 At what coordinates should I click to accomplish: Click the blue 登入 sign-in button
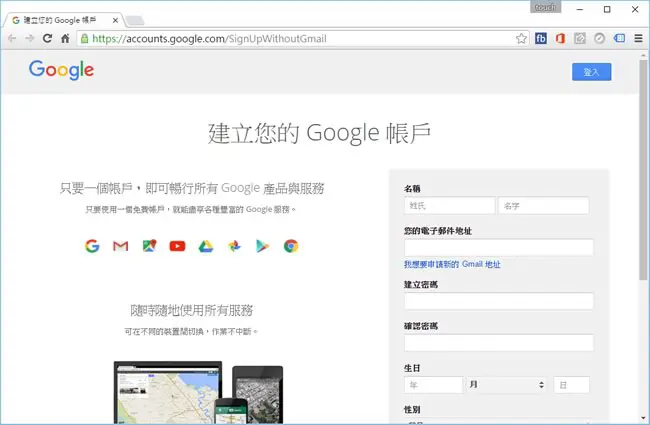(592, 72)
